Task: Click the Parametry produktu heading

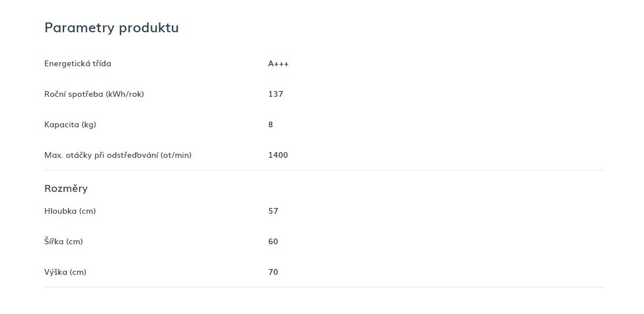Action: point(112,28)
